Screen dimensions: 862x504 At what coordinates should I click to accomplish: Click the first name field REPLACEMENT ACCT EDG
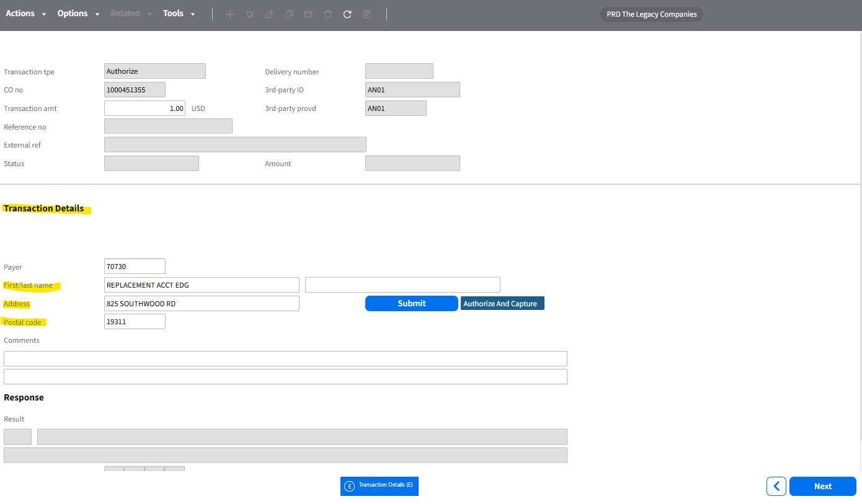coord(202,285)
